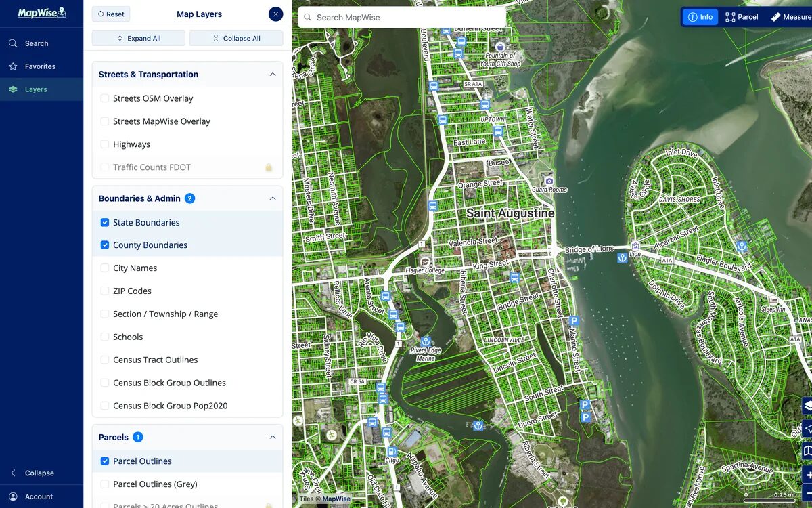Uncheck County Boundaries layer
The image size is (812, 508).
coord(105,245)
